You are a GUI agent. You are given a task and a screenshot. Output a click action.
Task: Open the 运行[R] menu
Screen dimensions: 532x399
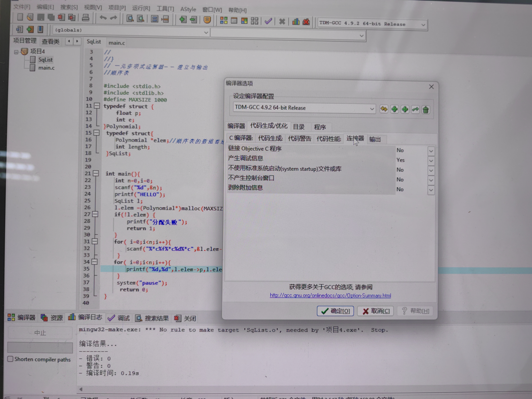click(x=141, y=8)
